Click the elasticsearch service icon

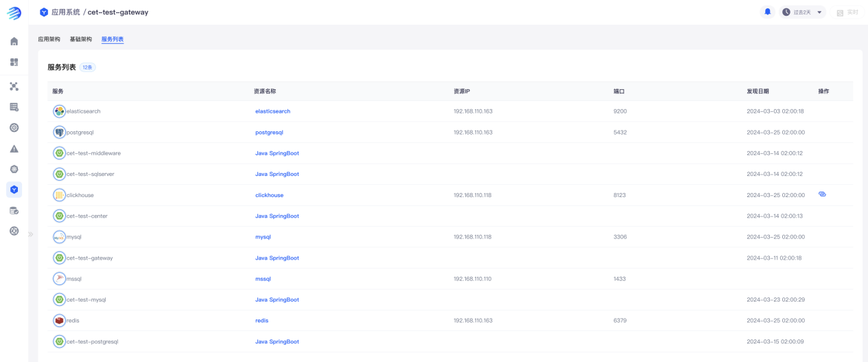point(60,111)
